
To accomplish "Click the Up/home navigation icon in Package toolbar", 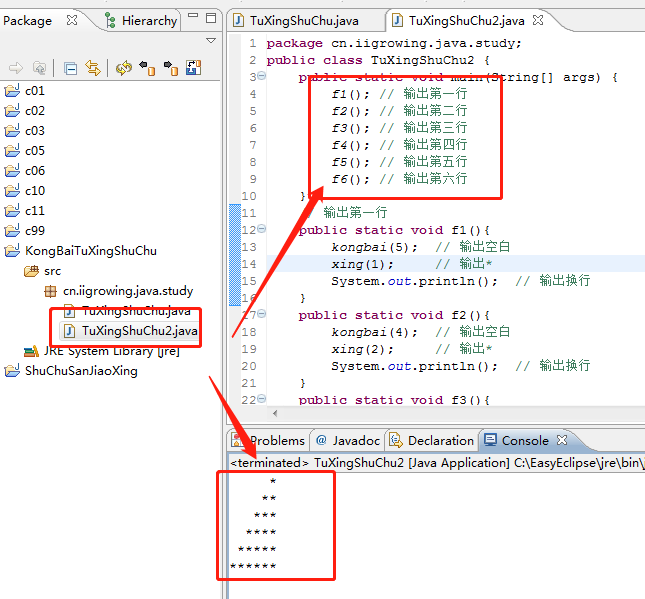I will [x=39, y=68].
